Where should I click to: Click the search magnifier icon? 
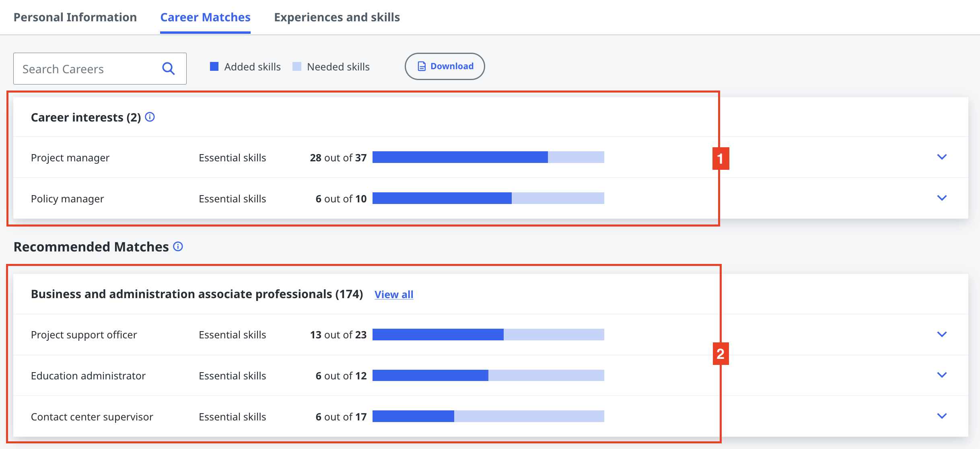pos(168,69)
